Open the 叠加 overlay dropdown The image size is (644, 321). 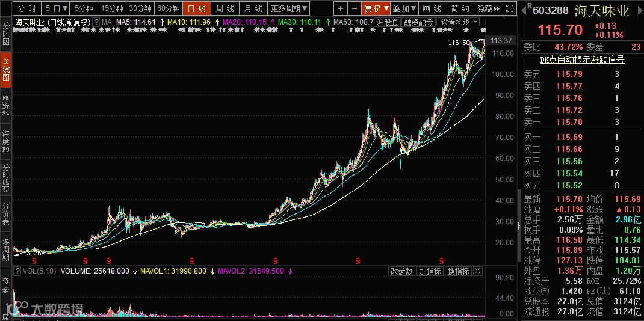[x=404, y=8]
